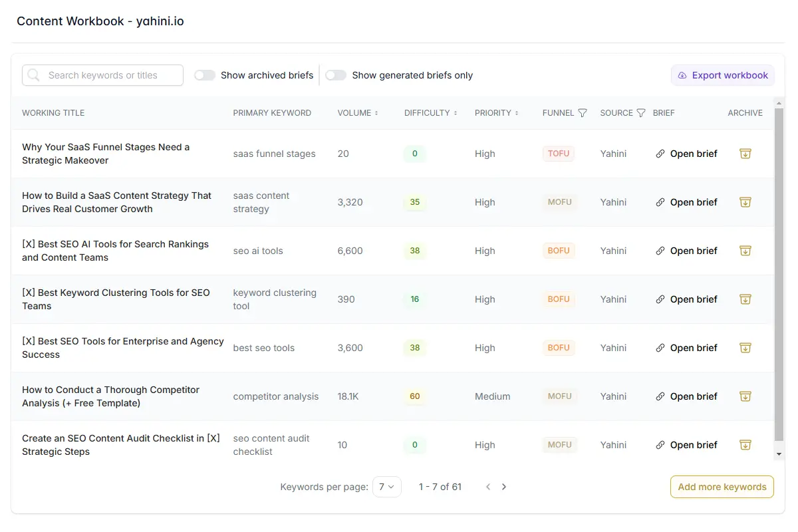Enable Show generated briefs only
The height and width of the screenshot is (532, 798).
336,75
